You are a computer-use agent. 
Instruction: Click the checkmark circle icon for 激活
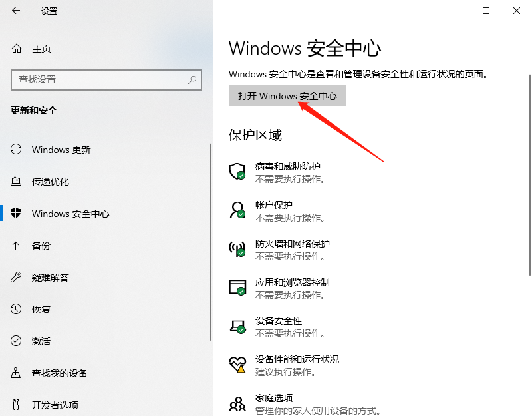click(x=16, y=341)
